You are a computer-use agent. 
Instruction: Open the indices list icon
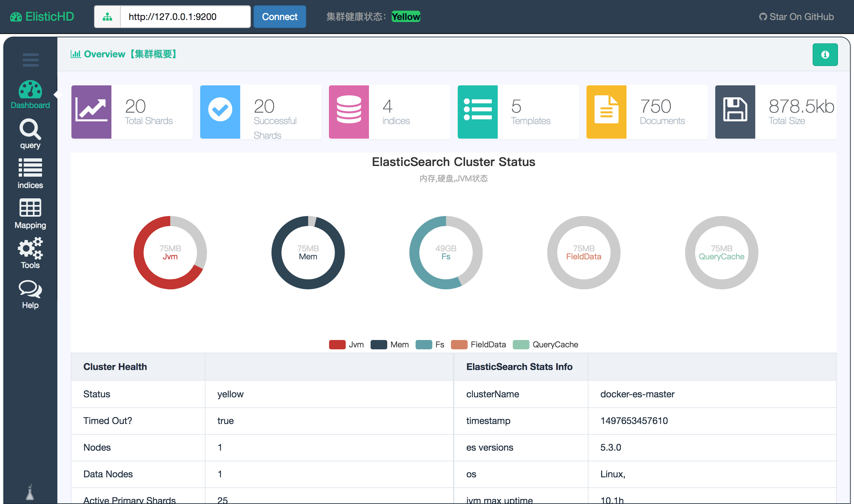30,167
